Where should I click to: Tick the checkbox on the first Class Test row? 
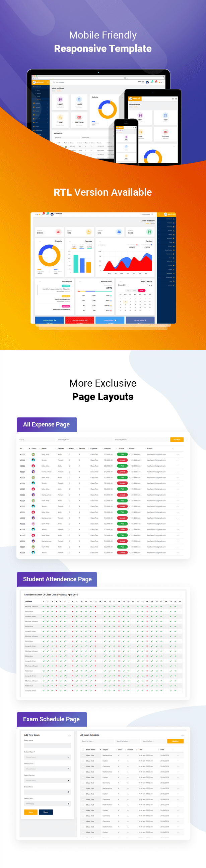(x=83, y=755)
